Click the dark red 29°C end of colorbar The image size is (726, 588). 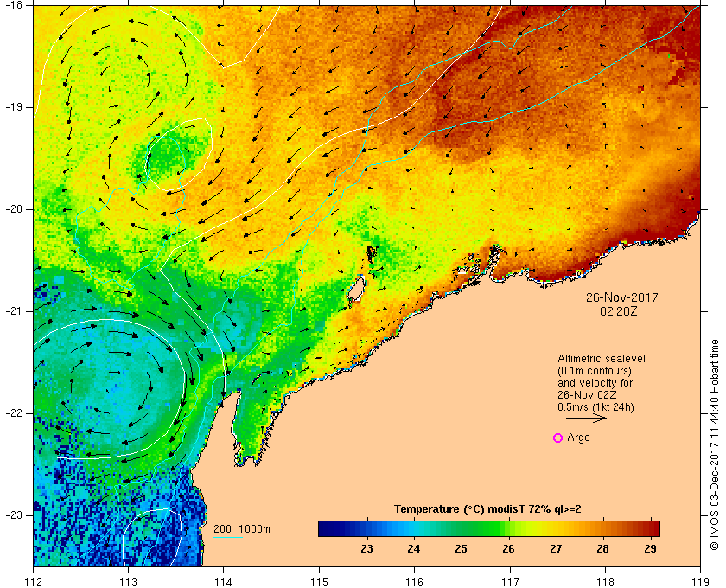[x=655, y=528]
